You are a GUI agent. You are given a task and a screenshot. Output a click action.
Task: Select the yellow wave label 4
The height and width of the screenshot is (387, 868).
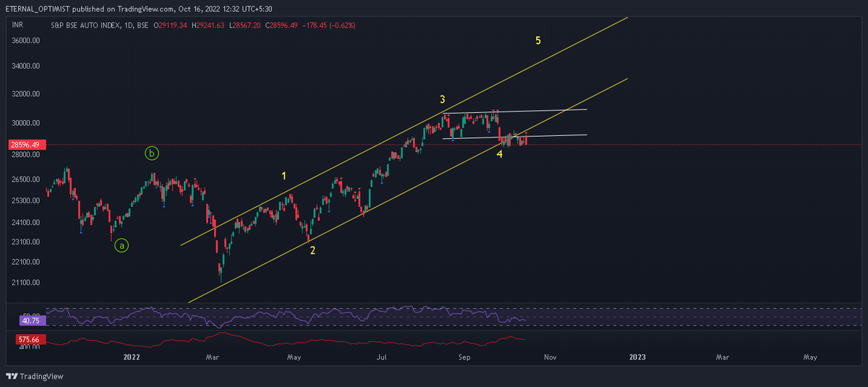[x=500, y=154]
